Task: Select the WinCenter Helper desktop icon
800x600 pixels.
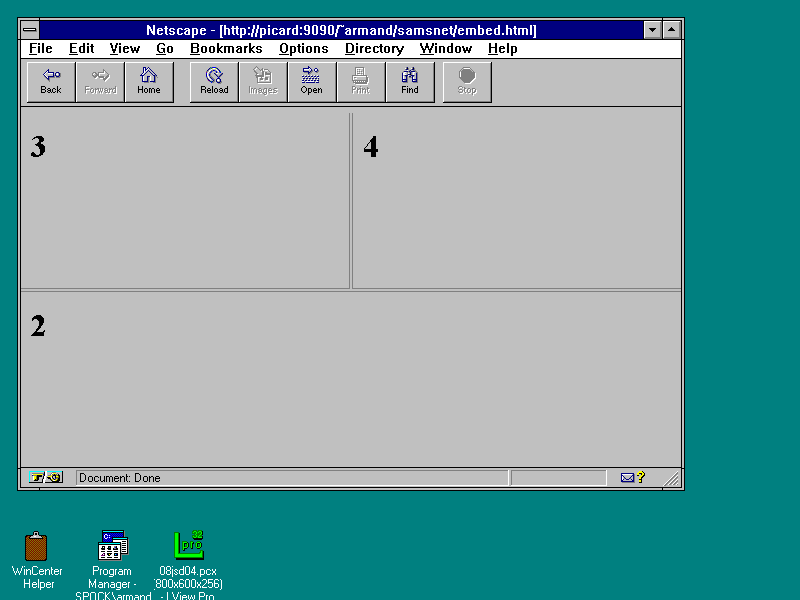Action: click(37, 546)
